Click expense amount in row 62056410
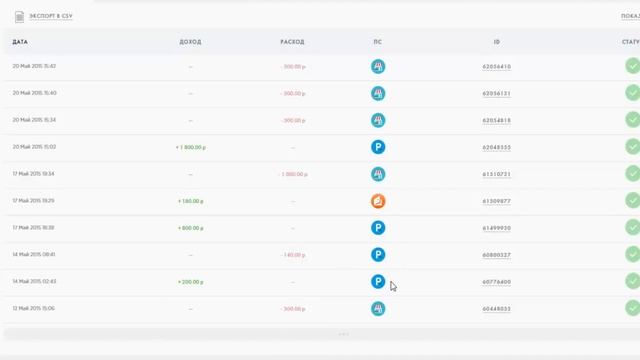Screen dimensions: 640x360 (x=293, y=67)
